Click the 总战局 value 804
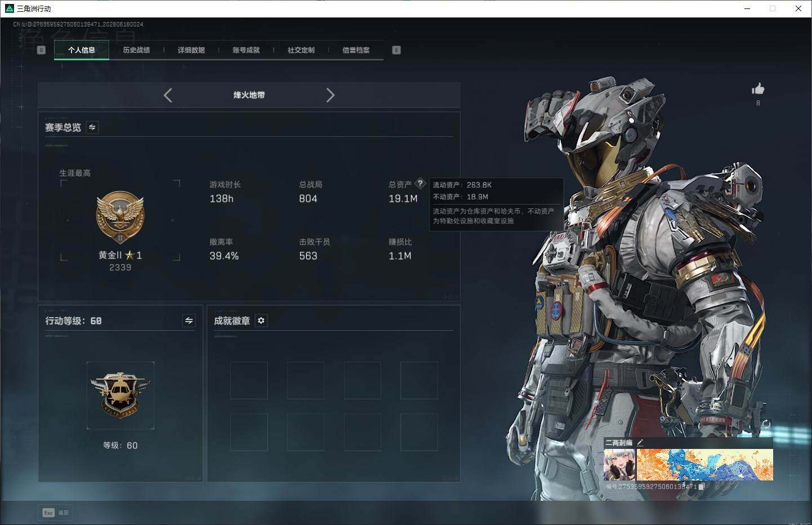This screenshot has height=525, width=812. [308, 199]
